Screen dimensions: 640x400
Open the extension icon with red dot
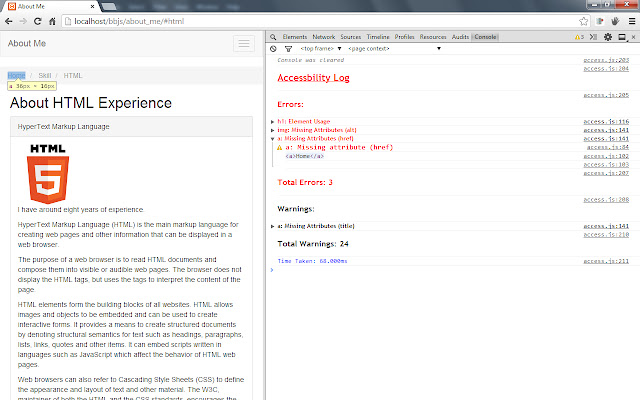tap(600, 21)
